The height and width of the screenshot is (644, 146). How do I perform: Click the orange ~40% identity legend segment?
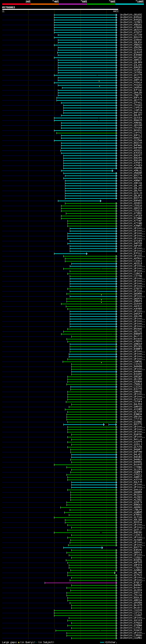[45, 4]
